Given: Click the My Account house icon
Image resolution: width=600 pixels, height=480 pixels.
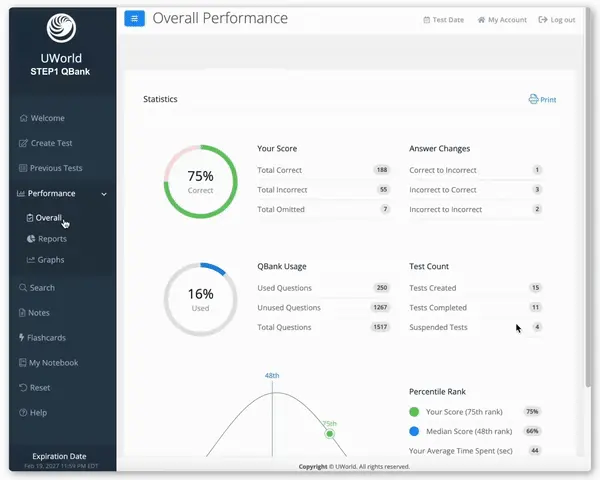Looking at the screenshot, I should pos(481,20).
